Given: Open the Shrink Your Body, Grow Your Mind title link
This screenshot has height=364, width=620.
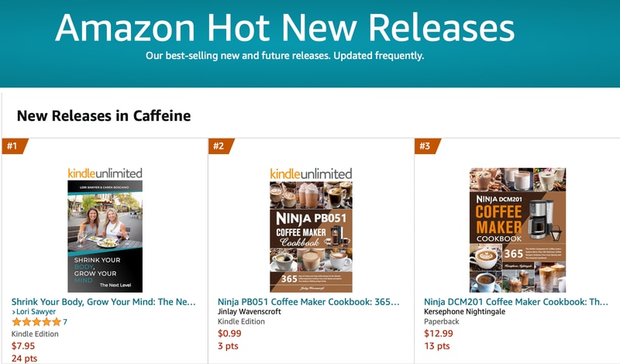Looking at the screenshot, I should [x=104, y=302].
